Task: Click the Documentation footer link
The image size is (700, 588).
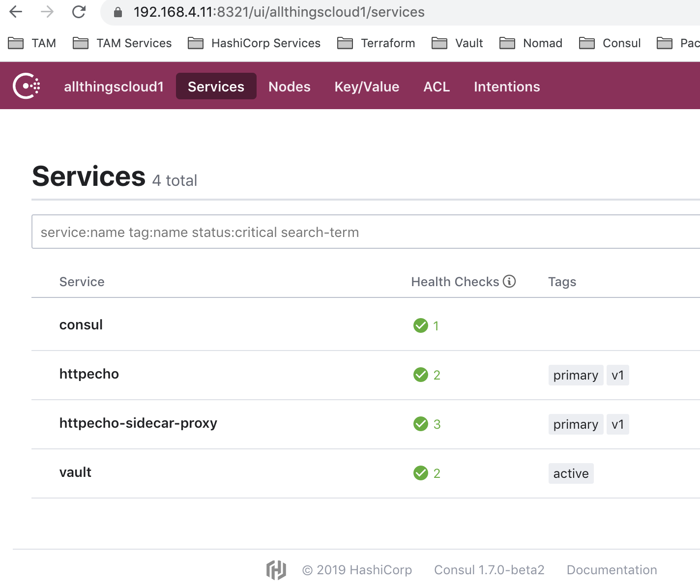Action: click(612, 570)
